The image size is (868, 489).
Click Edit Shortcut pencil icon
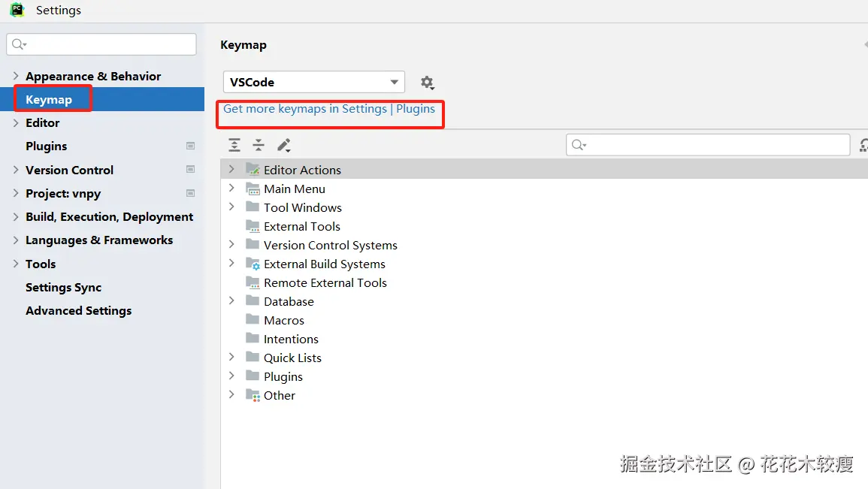point(284,145)
